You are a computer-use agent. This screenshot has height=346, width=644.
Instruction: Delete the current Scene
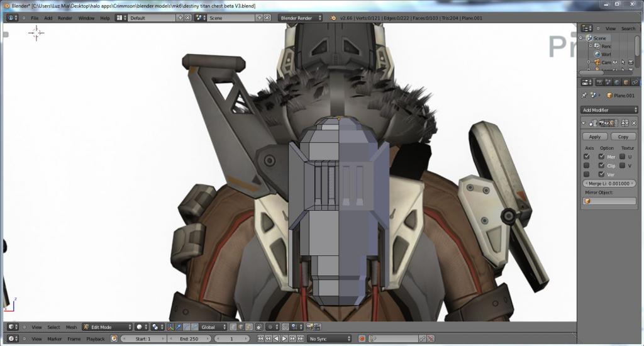click(267, 18)
